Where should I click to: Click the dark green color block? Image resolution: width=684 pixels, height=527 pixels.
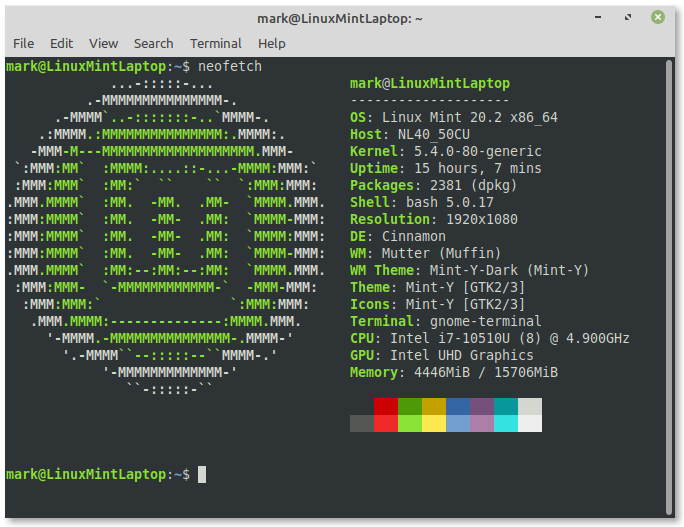pos(410,406)
